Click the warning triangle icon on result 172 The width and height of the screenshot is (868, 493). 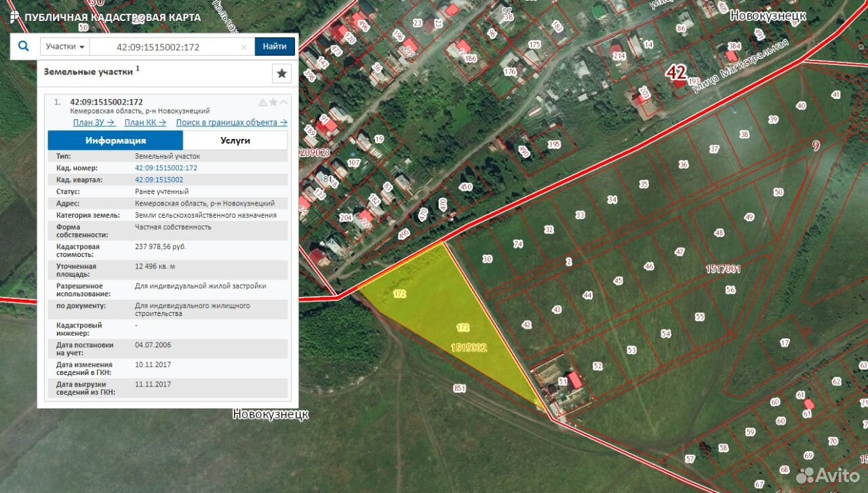(262, 102)
